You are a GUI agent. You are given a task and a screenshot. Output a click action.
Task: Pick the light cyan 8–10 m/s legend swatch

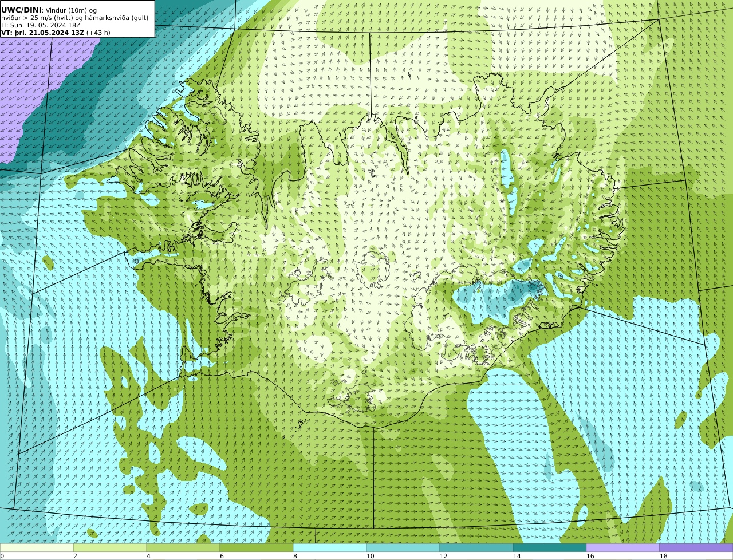(330, 548)
